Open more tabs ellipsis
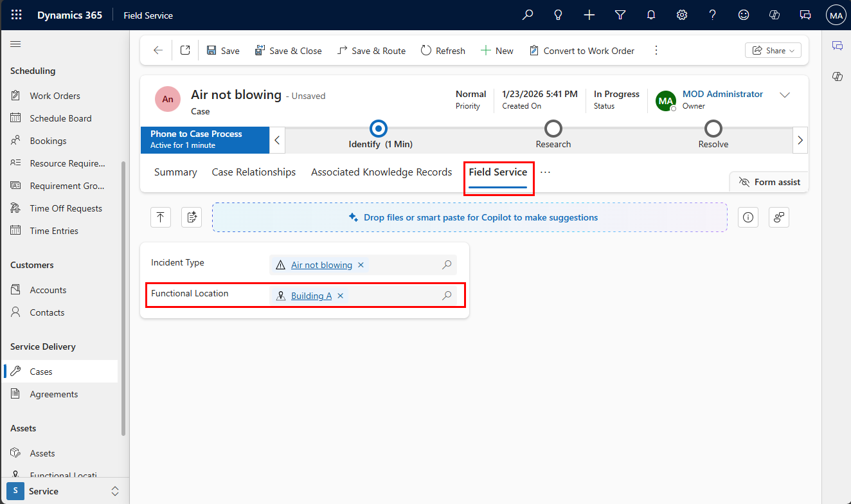The height and width of the screenshot is (504, 851). pos(546,172)
